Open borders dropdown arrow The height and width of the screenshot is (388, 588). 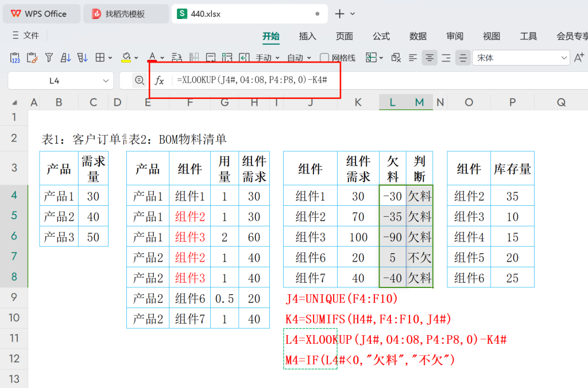110,58
